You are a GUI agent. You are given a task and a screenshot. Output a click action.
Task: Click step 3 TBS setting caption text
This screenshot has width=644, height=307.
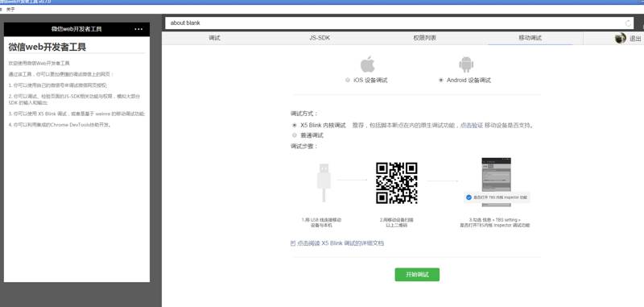click(495, 222)
